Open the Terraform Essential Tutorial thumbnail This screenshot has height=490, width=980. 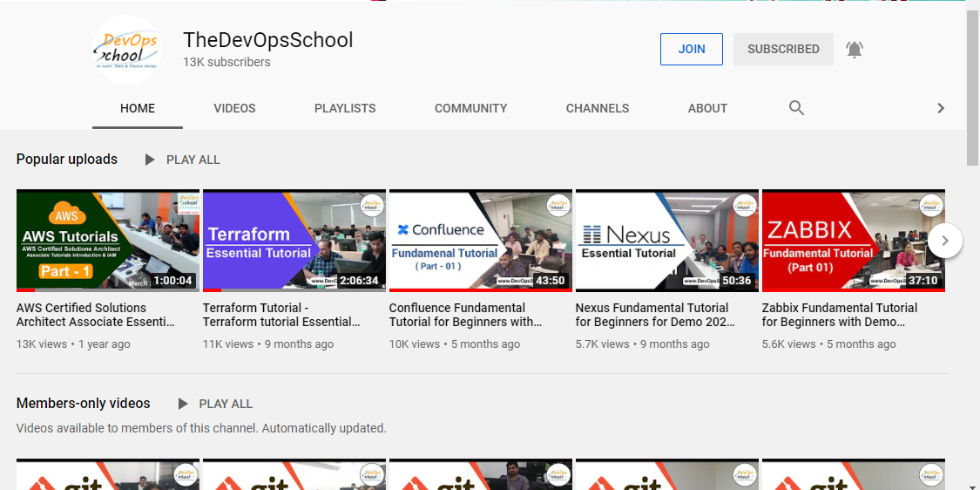[294, 241]
